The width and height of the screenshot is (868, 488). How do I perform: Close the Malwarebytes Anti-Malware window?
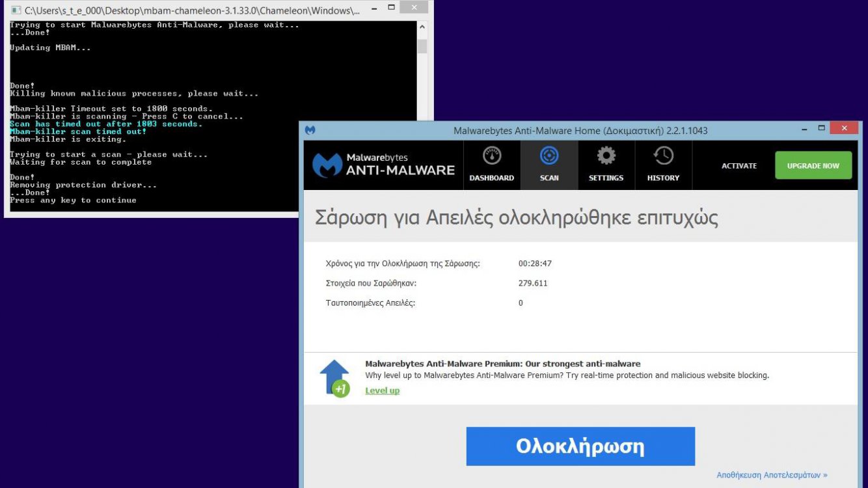point(844,128)
